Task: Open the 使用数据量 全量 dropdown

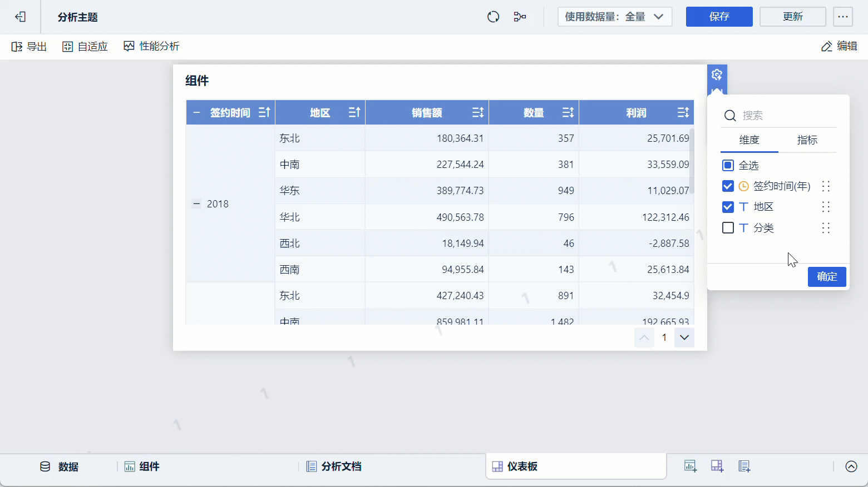Action: click(x=615, y=17)
